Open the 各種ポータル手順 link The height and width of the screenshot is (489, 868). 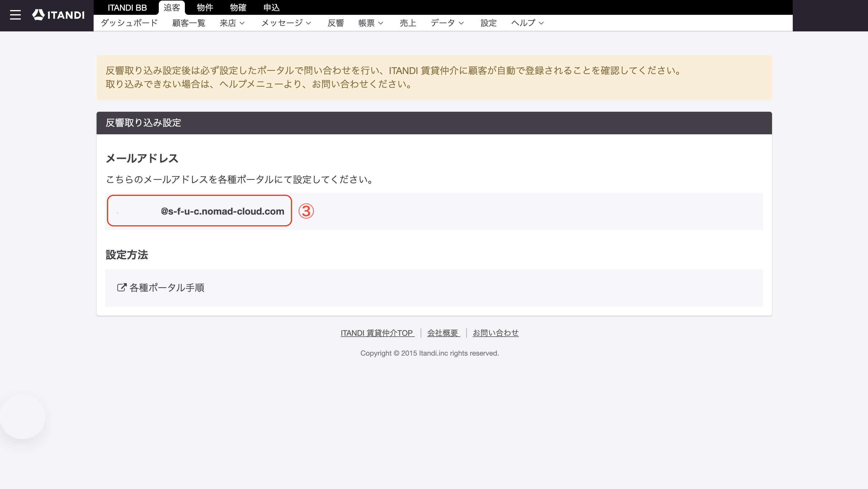tap(167, 287)
